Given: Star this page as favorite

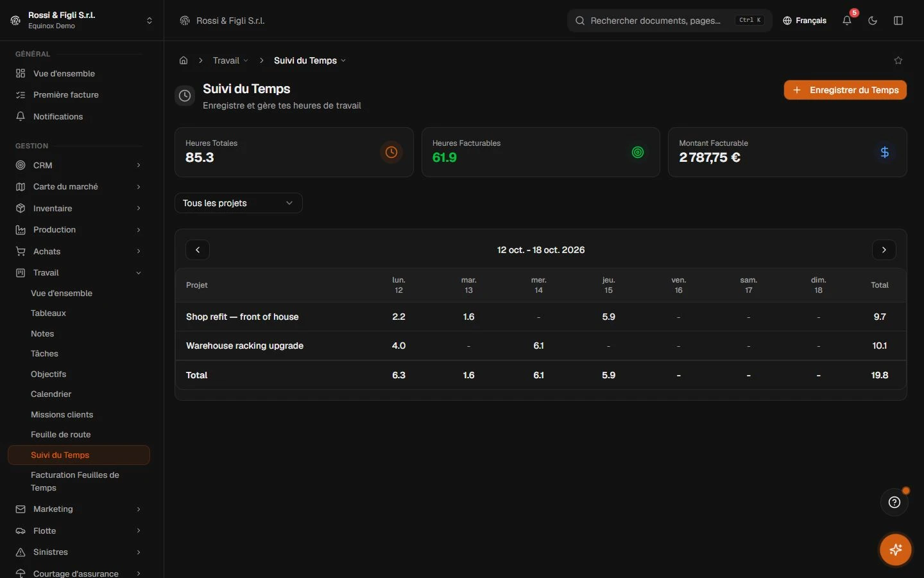Looking at the screenshot, I should point(898,60).
